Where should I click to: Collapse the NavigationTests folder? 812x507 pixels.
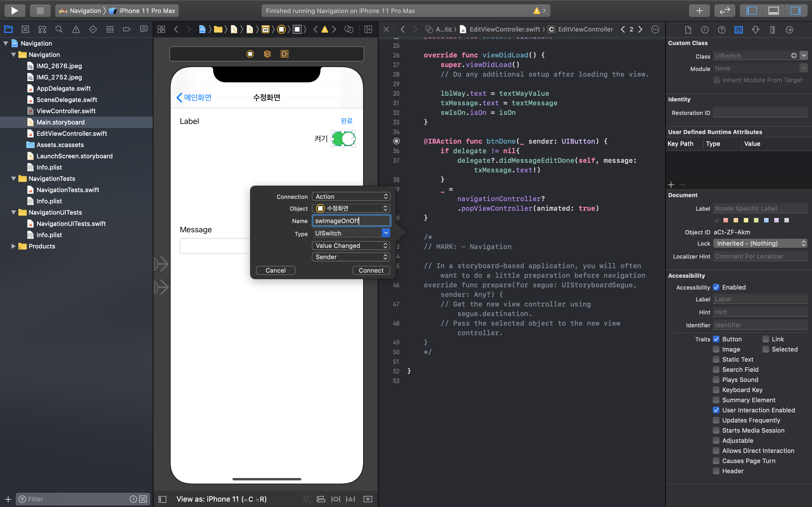14,178
